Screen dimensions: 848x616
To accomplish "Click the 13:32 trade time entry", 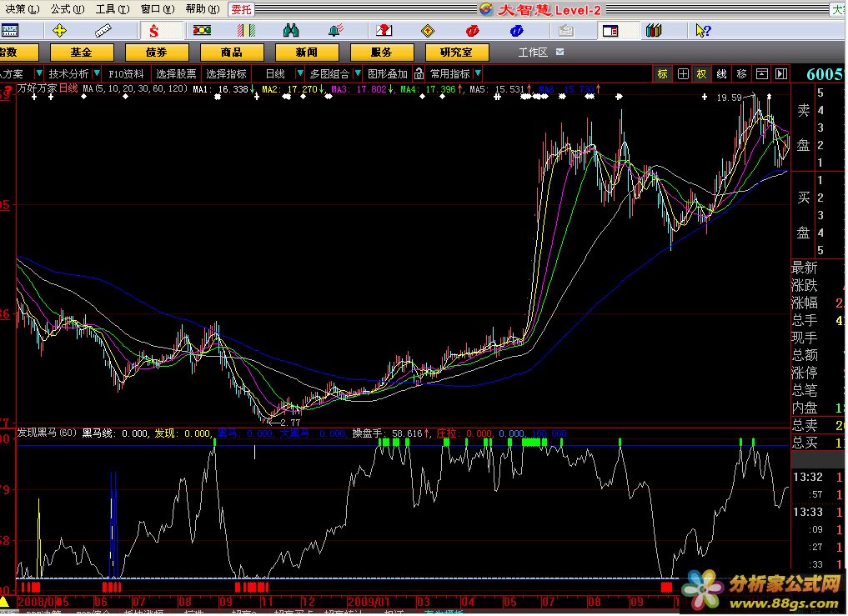I will 807,478.
